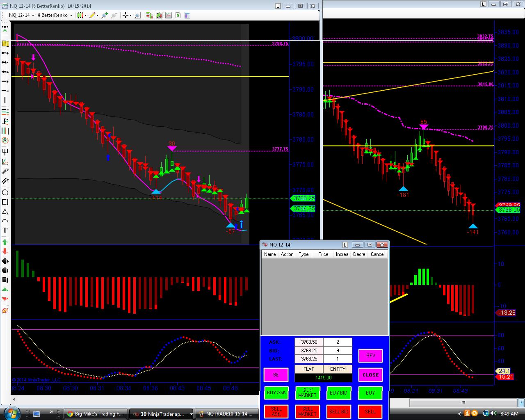Switch to the NQTRADE10-15-14 taskbar item
Viewport: 525px width, 420px height.
(227, 414)
